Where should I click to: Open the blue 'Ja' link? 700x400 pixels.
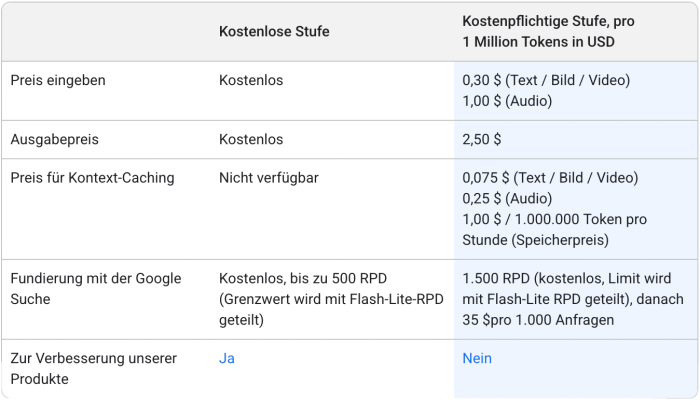tap(227, 358)
